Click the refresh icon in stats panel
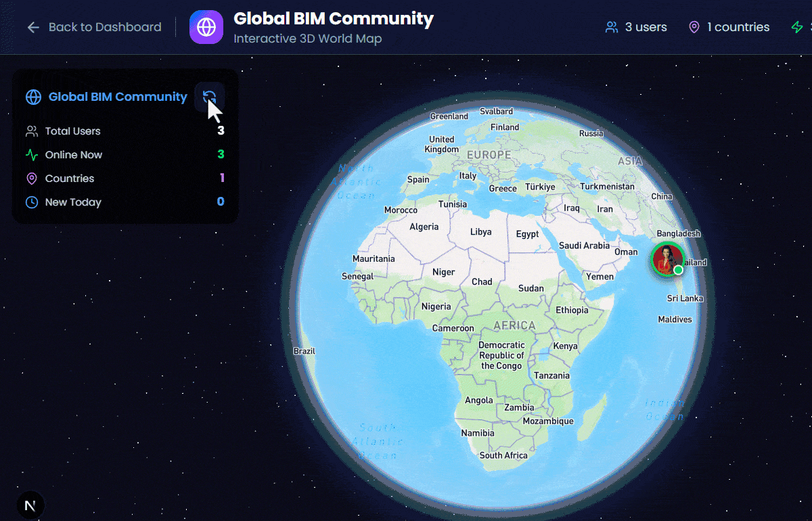This screenshot has width=812, height=521. 209,97
